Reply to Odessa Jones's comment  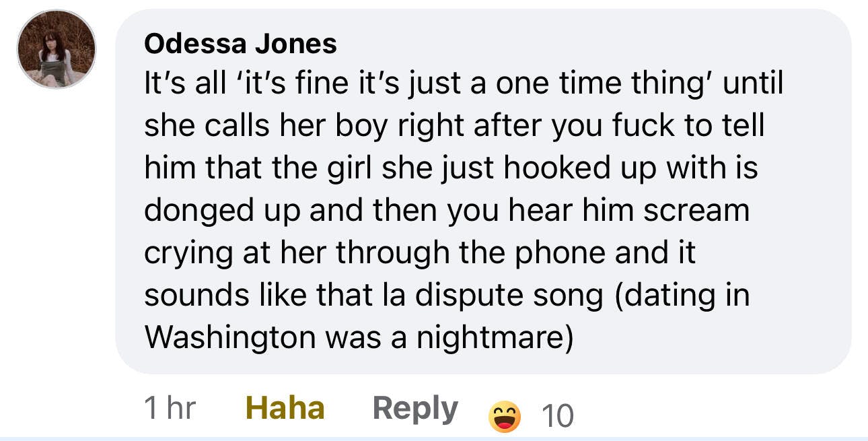(x=415, y=409)
